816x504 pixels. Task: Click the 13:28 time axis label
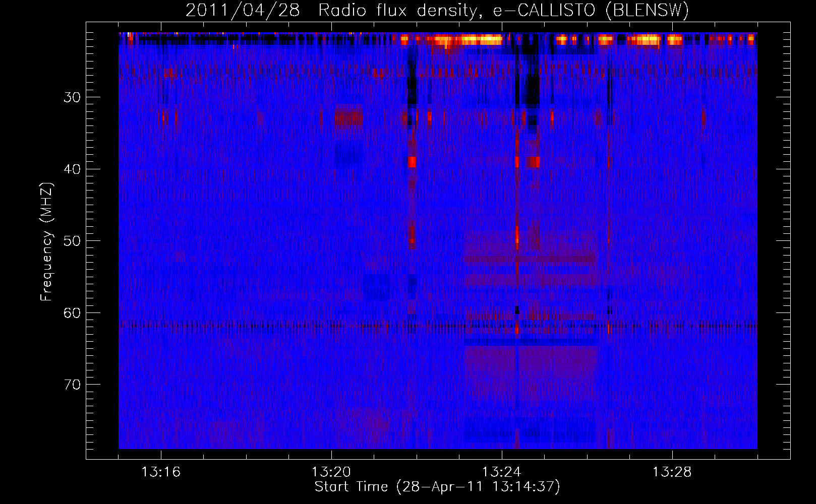coord(672,472)
